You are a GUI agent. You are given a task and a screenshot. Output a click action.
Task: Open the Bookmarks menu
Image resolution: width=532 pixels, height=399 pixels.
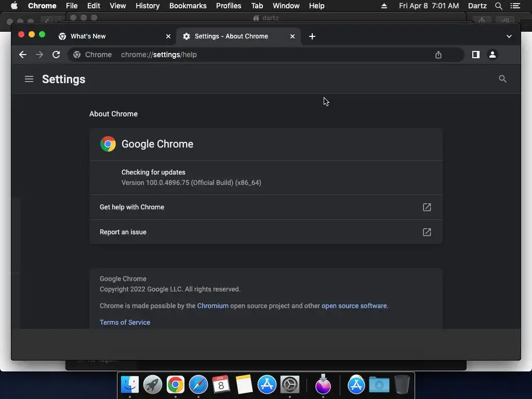click(188, 6)
